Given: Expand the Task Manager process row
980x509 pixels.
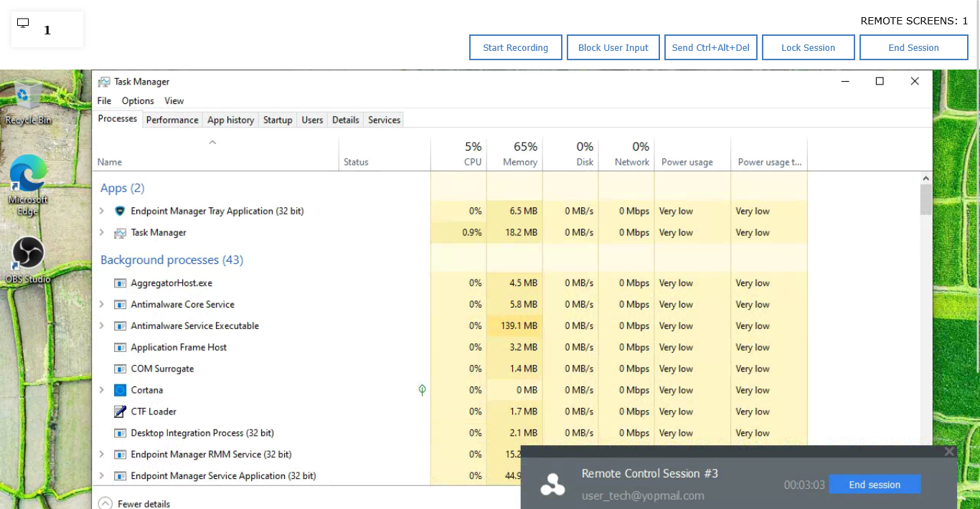Looking at the screenshot, I should click(x=101, y=232).
